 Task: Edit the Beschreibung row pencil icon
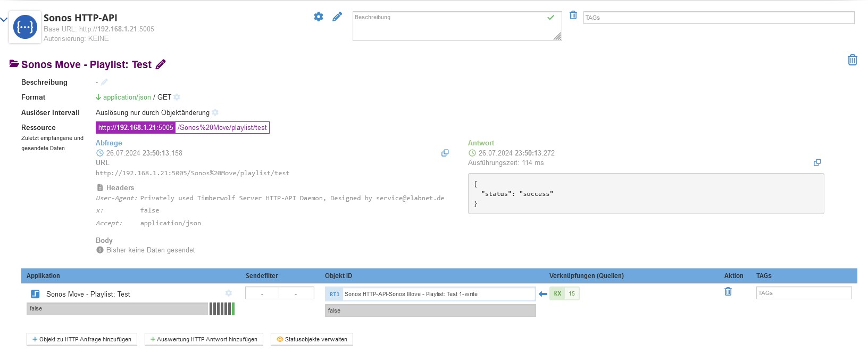(x=104, y=82)
